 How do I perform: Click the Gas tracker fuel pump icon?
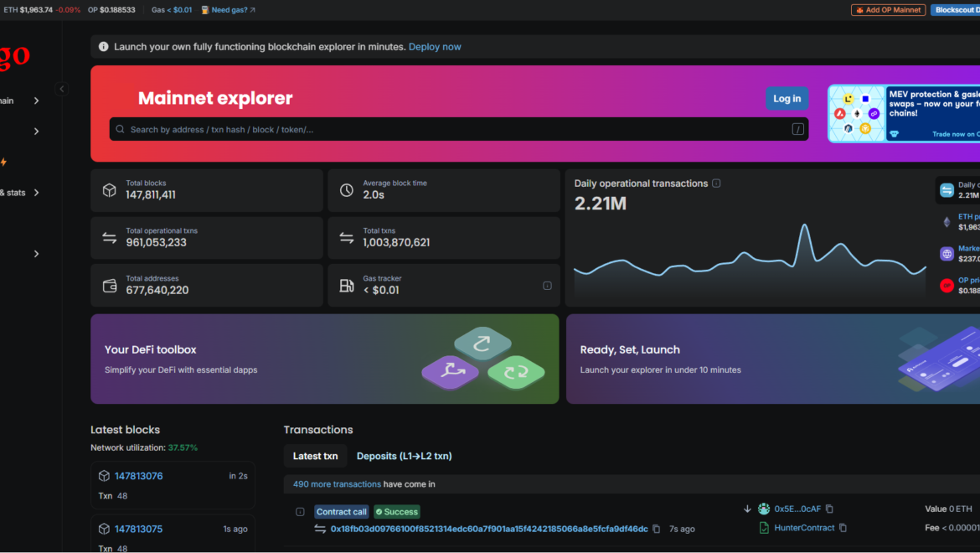coord(346,286)
